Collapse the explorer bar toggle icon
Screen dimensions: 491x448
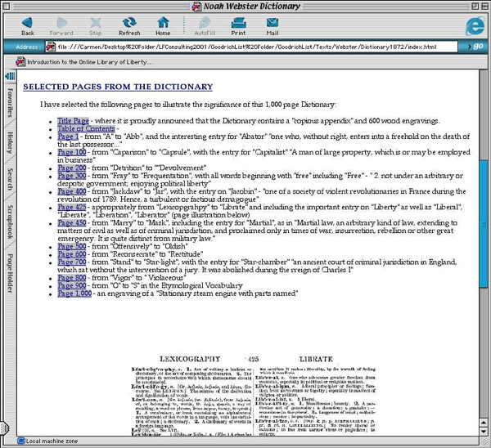coord(11,76)
